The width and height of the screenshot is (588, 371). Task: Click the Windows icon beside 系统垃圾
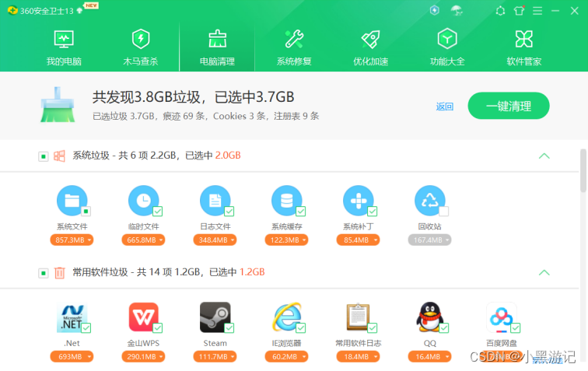[x=59, y=156]
